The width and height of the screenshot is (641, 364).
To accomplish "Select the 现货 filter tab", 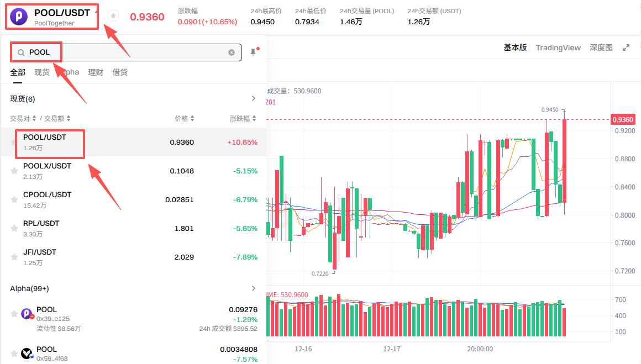I will [42, 72].
